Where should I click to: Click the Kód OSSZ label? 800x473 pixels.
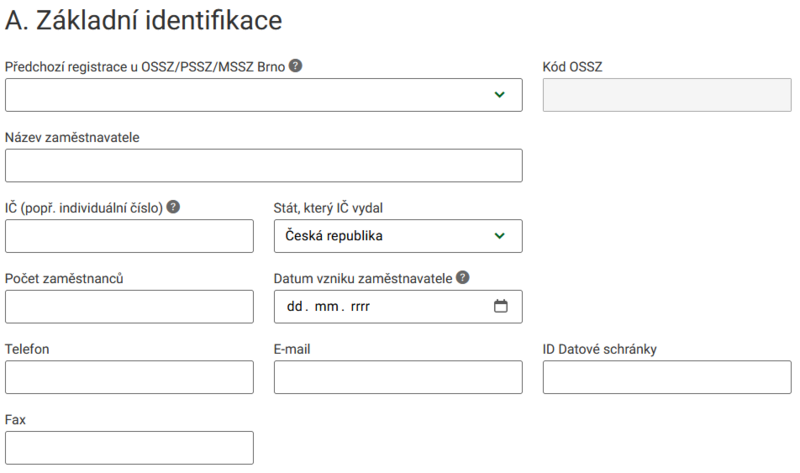(x=572, y=67)
